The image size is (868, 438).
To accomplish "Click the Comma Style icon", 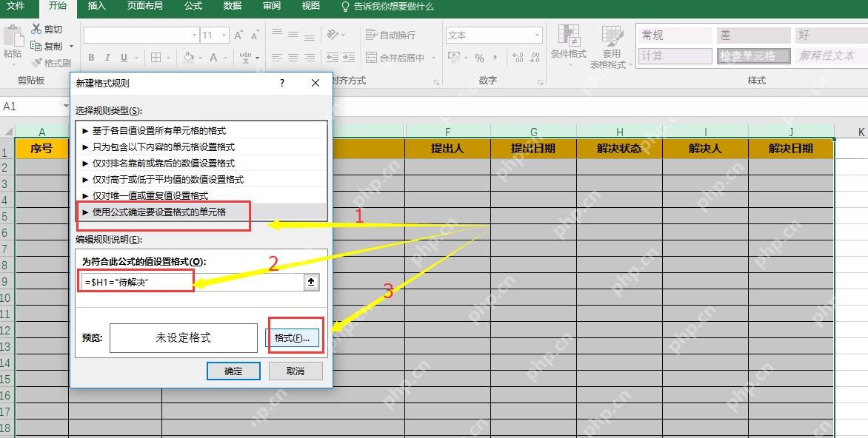I will click(x=494, y=58).
